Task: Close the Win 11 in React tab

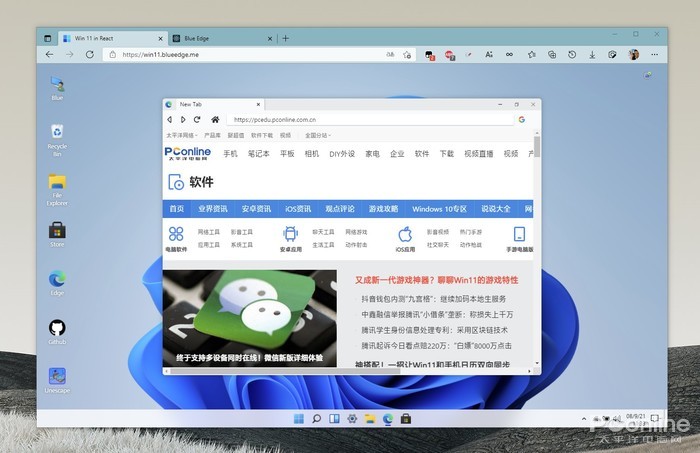Action: 160,39
